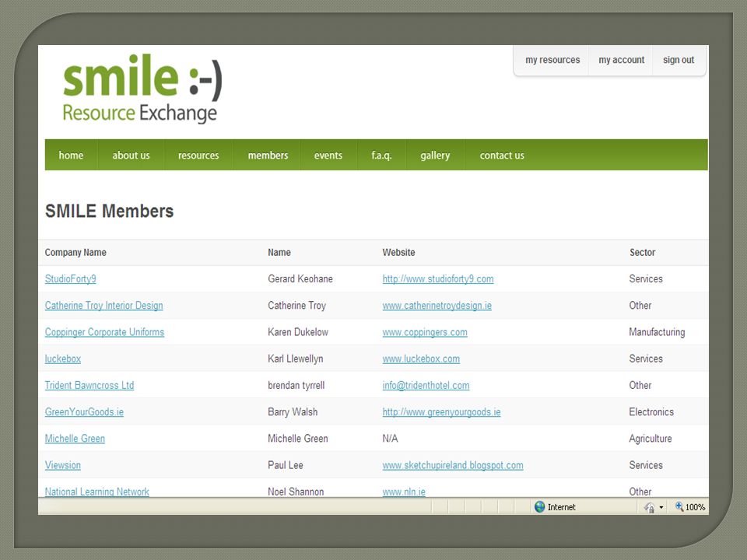Click the sign out button
Screen dimensions: 747x560
(x=679, y=60)
